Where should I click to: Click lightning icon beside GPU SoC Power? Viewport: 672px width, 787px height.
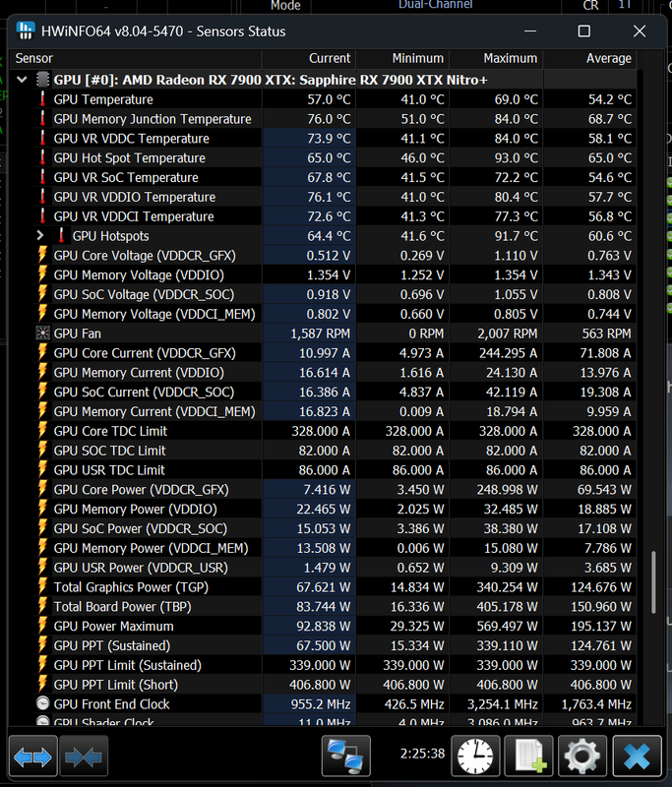click(x=42, y=528)
